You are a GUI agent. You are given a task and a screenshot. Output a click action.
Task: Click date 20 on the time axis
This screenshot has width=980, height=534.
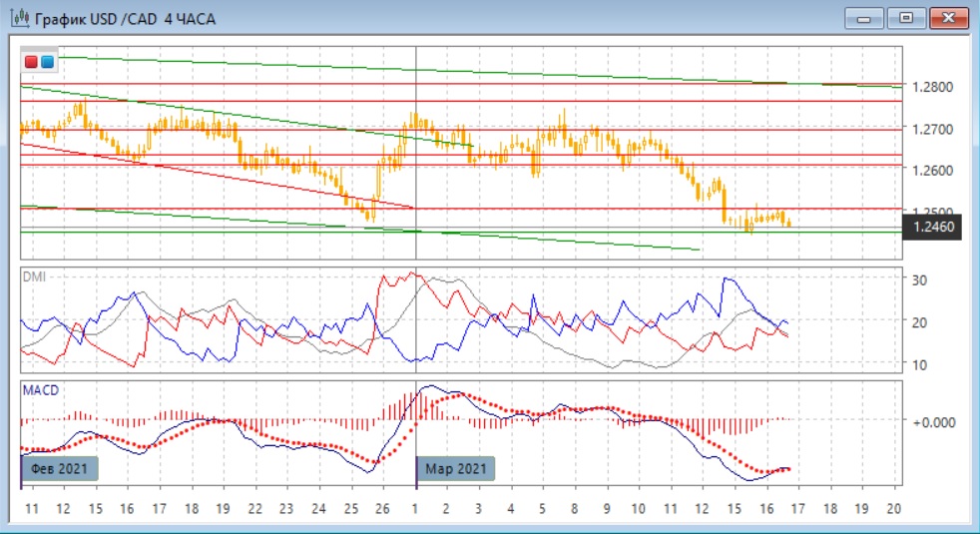pos(893,508)
